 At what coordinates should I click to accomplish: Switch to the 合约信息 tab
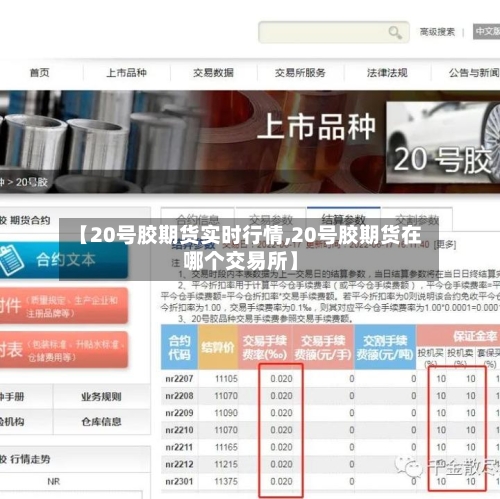pos(198,220)
